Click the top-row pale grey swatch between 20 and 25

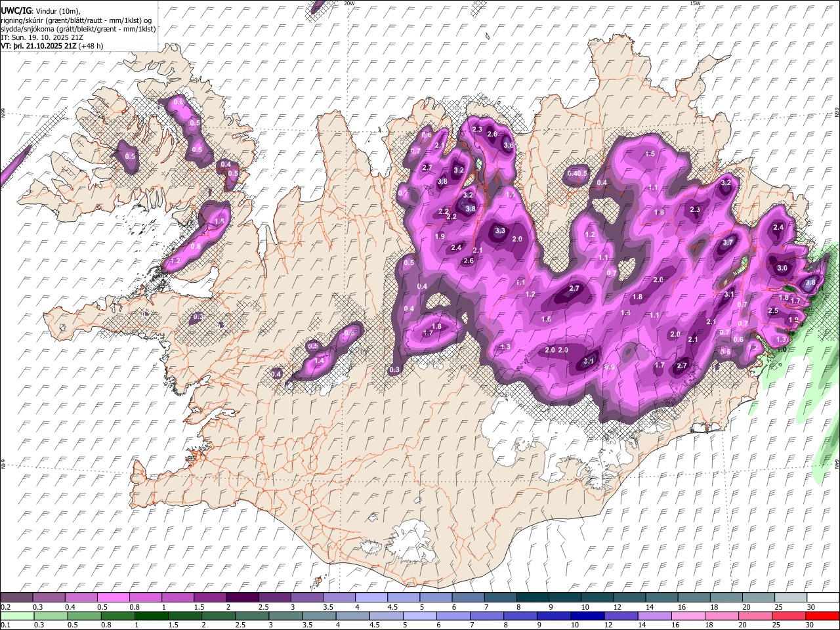pos(757,597)
